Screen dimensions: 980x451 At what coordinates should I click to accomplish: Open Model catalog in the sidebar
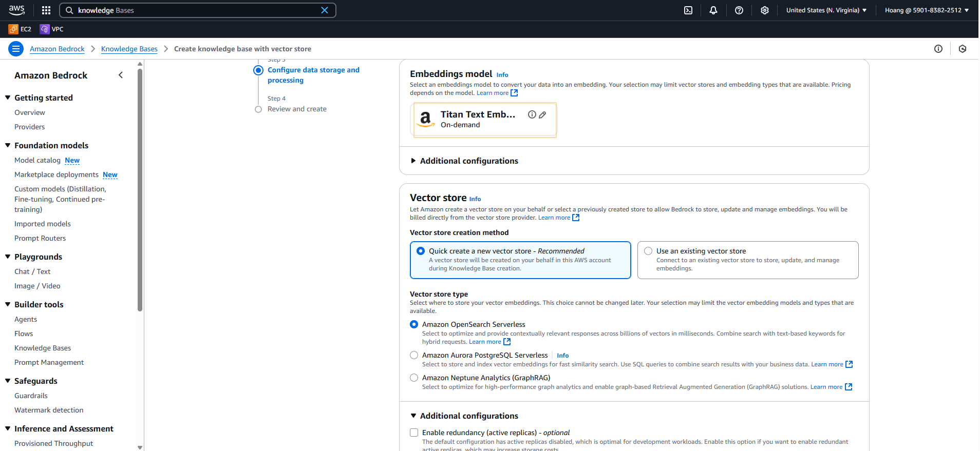[x=37, y=160]
